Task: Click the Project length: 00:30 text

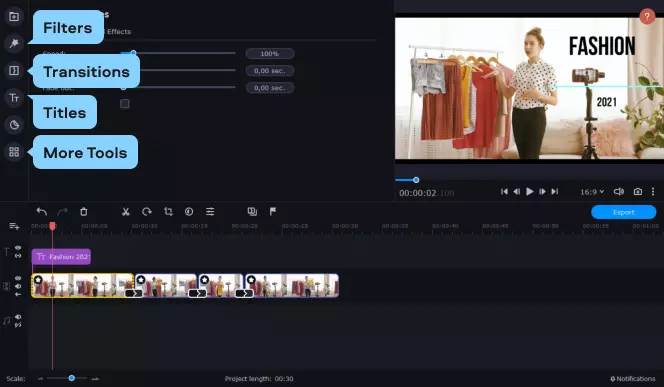Action: click(259, 379)
